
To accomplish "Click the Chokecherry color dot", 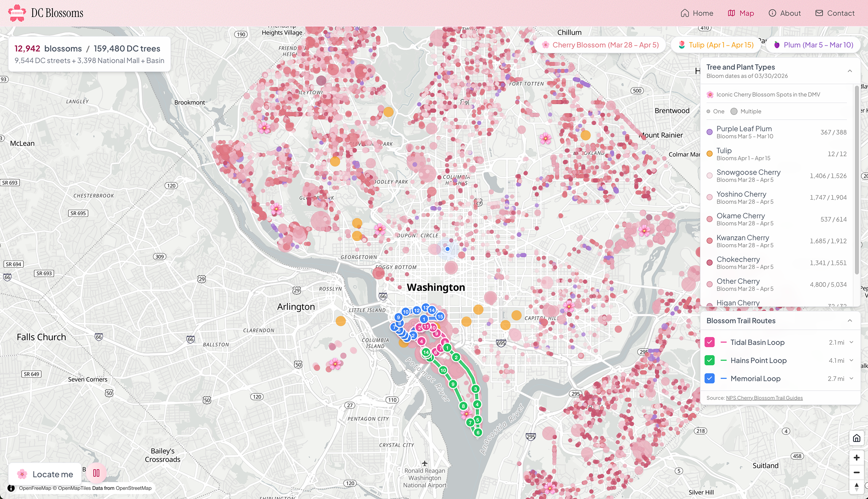I will point(710,263).
